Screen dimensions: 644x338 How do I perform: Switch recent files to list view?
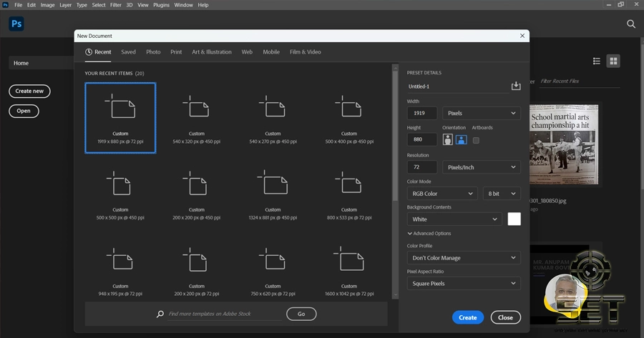tap(596, 61)
